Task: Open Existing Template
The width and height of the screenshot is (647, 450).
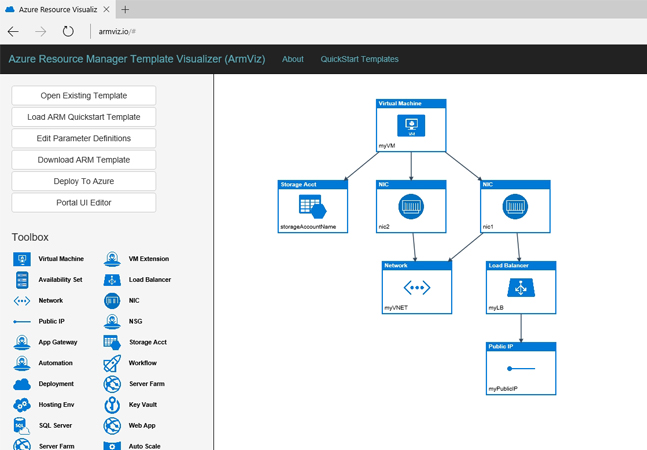Action: click(x=84, y=95)
